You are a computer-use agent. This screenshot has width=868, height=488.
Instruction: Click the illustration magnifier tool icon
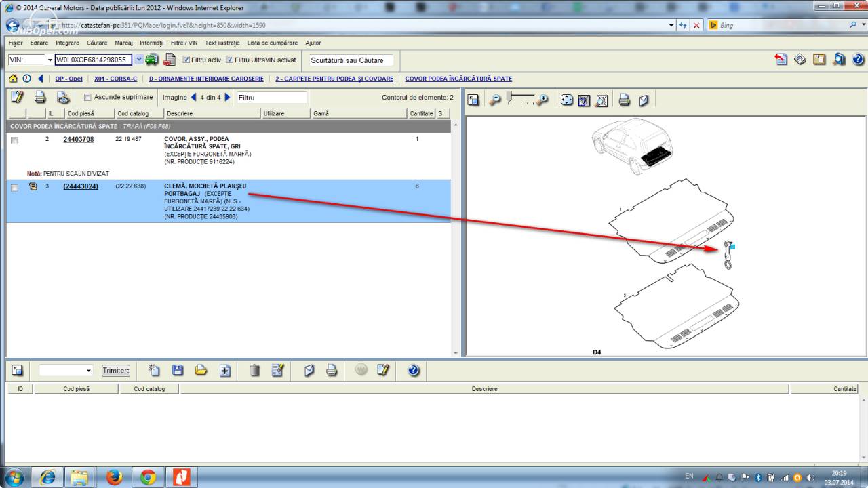tap(602, 100)
